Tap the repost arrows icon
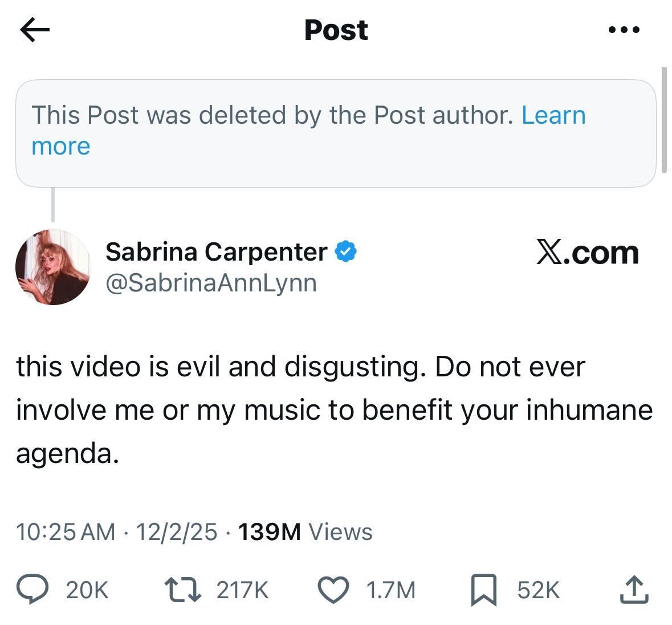Image resolution: width=672 pixels, height=625 pixels. 182,590
